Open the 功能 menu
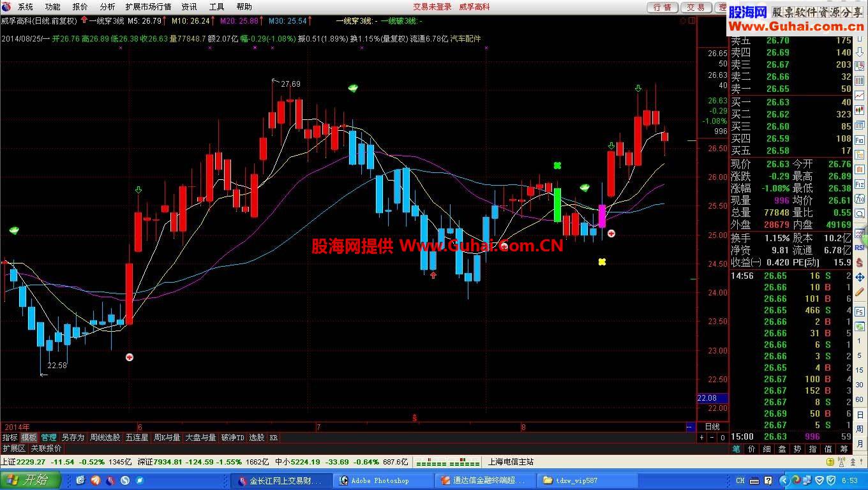868x490 pixels. point(53,7)
